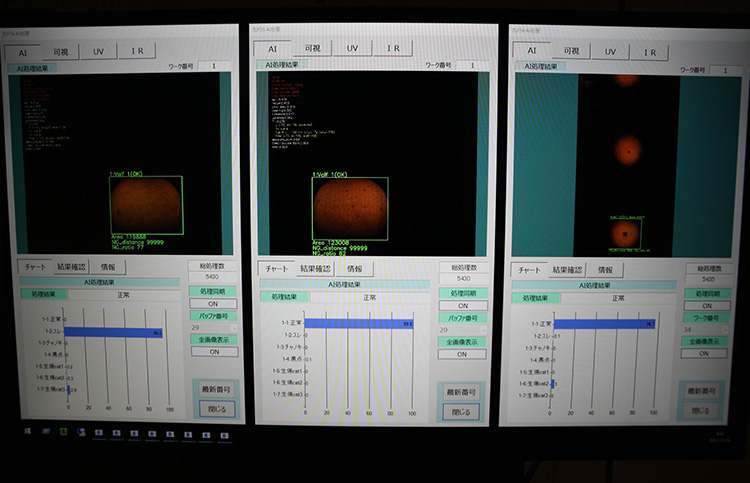Click 1-6 生傷cat2 chart label in right window
This screenshot has width=750, height=483.
(534, 384)
